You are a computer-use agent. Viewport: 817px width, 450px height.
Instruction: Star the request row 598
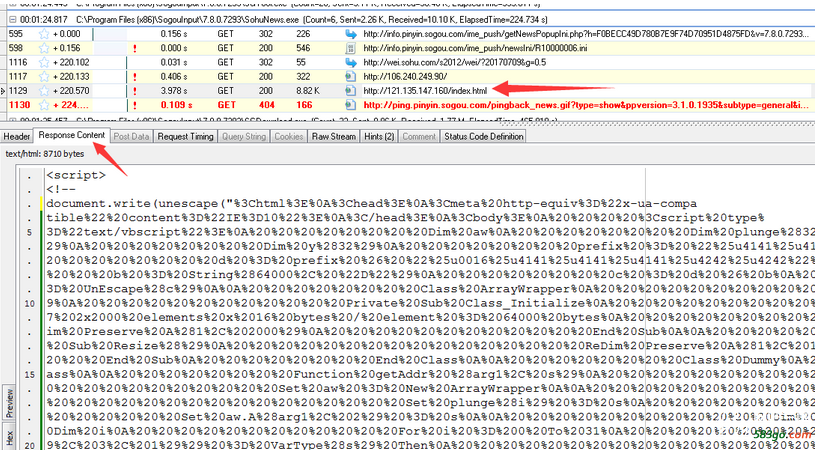pos(44,48)
